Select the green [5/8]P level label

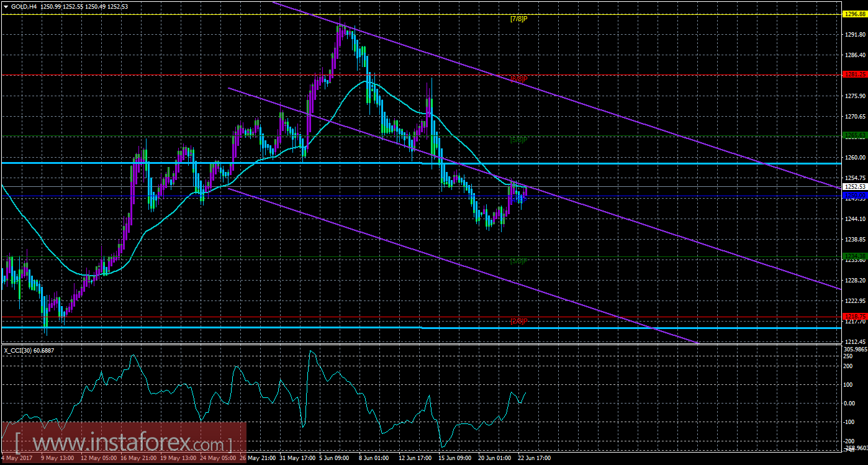click(518, 140)
